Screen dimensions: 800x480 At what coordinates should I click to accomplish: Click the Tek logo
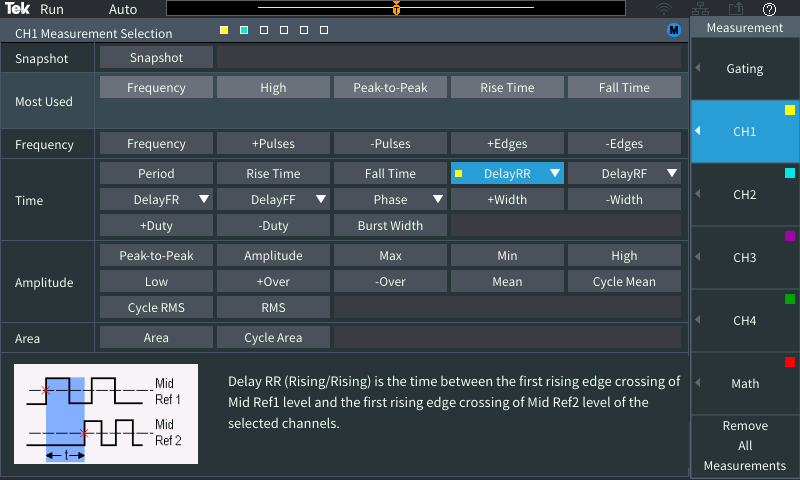[x=17, y=9]
